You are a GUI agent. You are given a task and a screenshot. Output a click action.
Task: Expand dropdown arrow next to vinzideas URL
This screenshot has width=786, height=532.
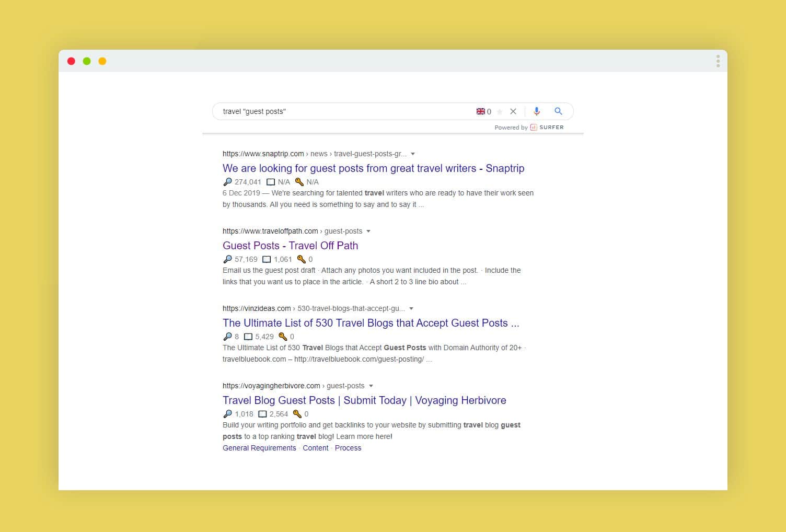[x=411, y=309]
